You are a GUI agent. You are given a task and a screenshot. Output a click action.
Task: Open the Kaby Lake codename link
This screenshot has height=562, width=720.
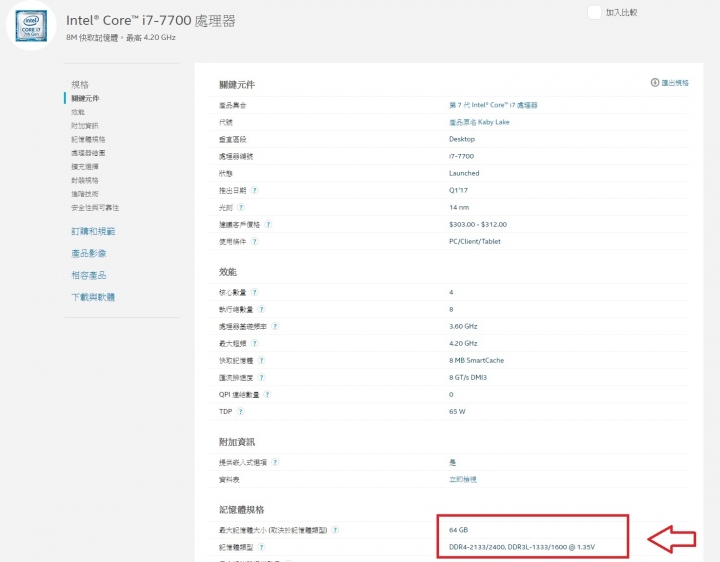click(479, 122)
